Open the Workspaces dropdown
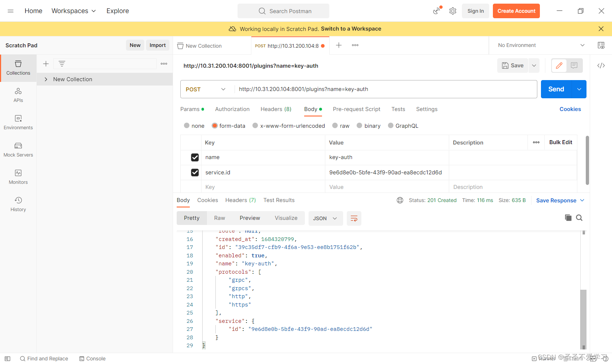612x364 pixels. [74, 11]
